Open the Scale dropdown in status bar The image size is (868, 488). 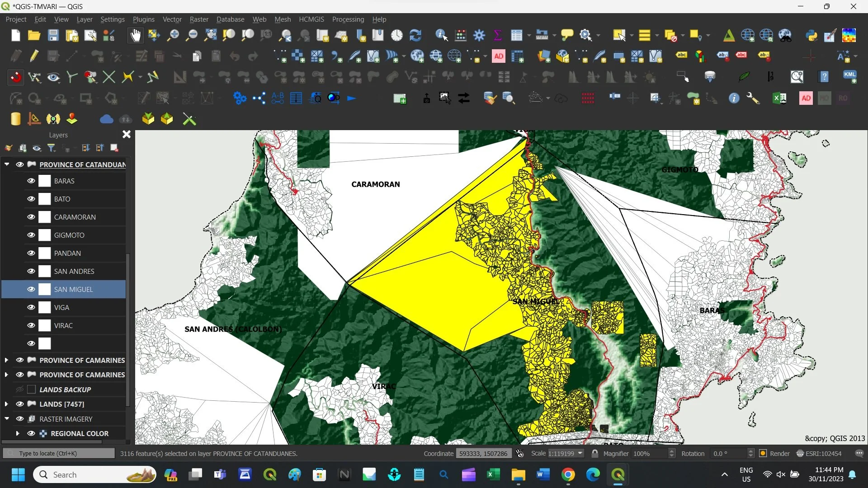click(x=580, y=453)
